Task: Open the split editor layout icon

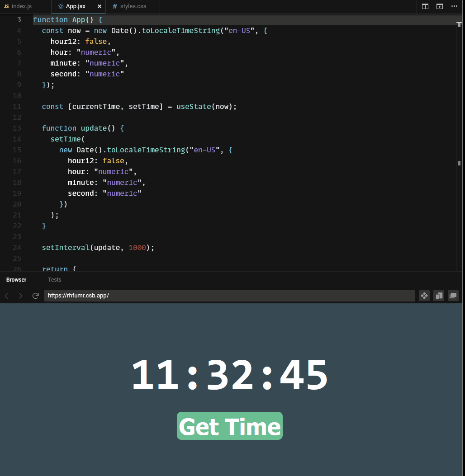Action: click(x=424, y=6)
